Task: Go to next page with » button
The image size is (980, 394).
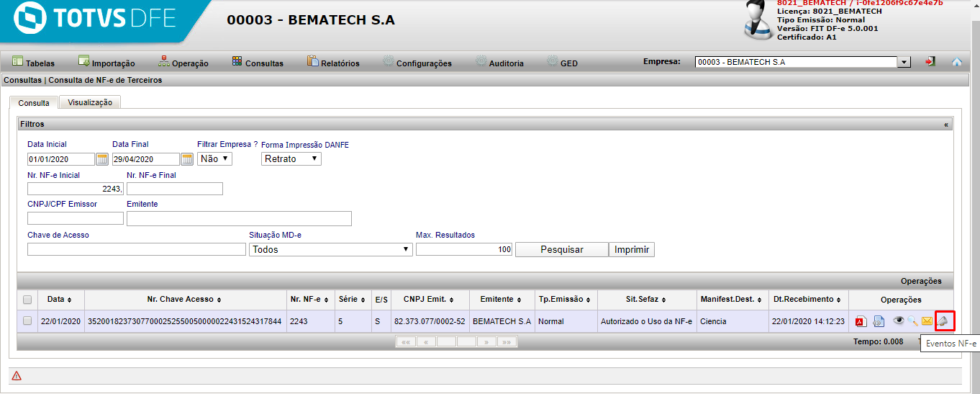Action: (x=487, y=341)
